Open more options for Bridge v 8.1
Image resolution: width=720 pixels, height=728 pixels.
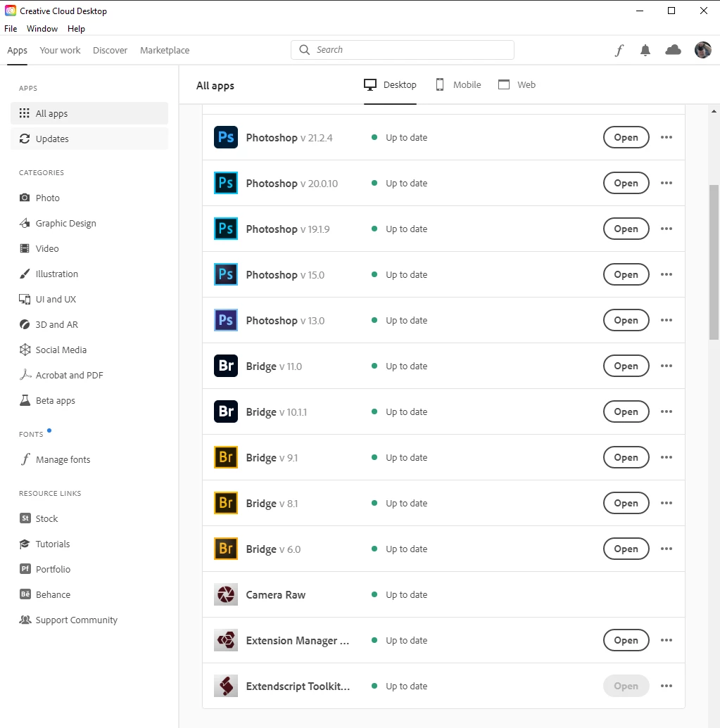click(667, 504)
